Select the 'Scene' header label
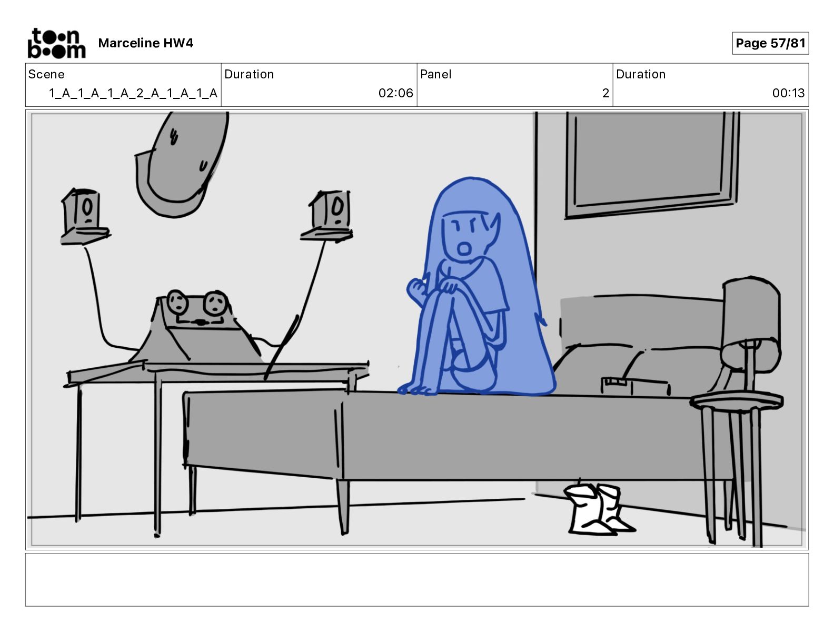 coord(46,74)
